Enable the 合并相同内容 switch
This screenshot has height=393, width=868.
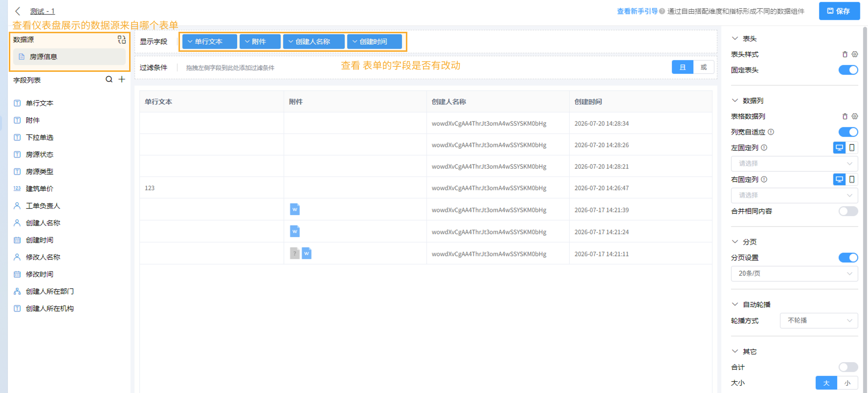[x=848, y=211]
